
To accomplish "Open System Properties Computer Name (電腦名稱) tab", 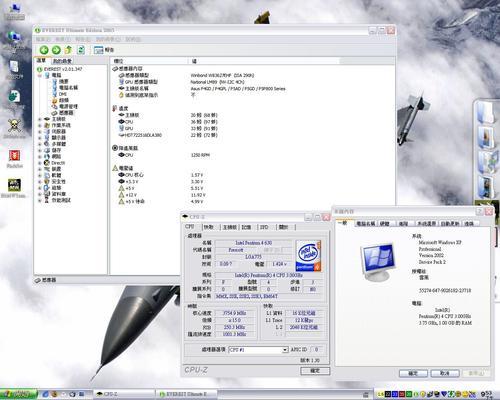I will [x=366, y=224].
